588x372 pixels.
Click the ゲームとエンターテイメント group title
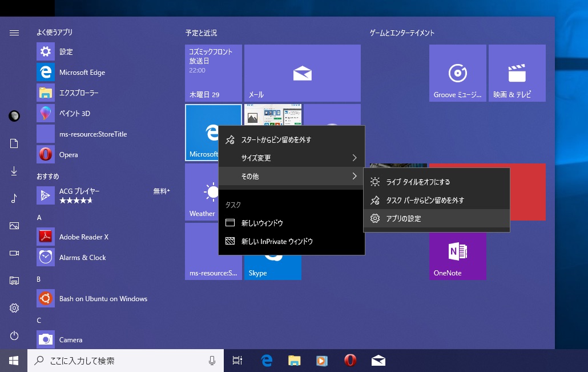pos(402,33)
